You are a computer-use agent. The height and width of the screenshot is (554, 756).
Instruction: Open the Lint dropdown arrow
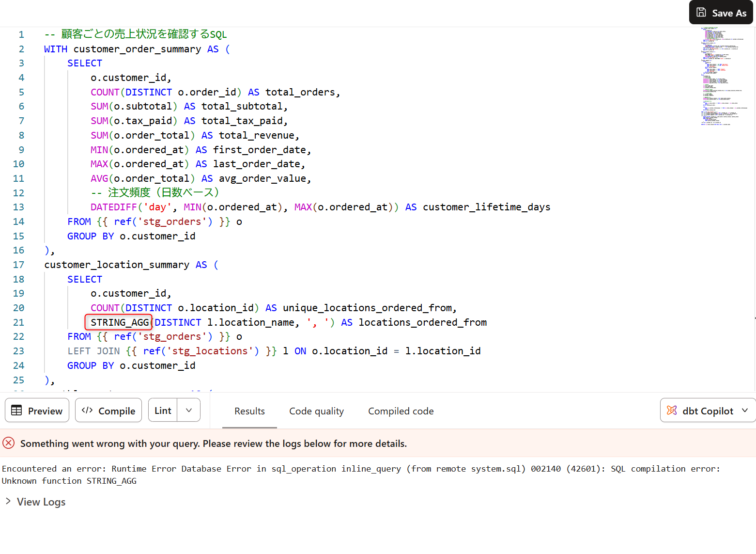tap(189, 411)
